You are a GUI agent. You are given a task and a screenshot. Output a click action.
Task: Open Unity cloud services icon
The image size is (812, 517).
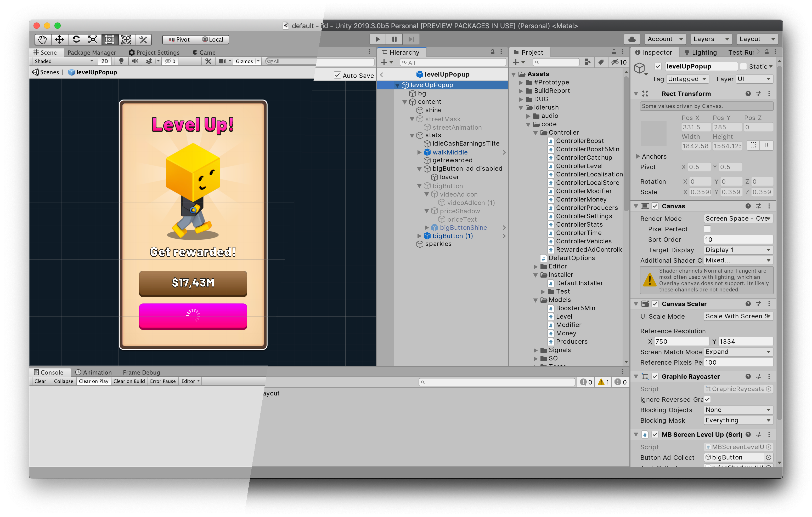(x=632, y=39)
